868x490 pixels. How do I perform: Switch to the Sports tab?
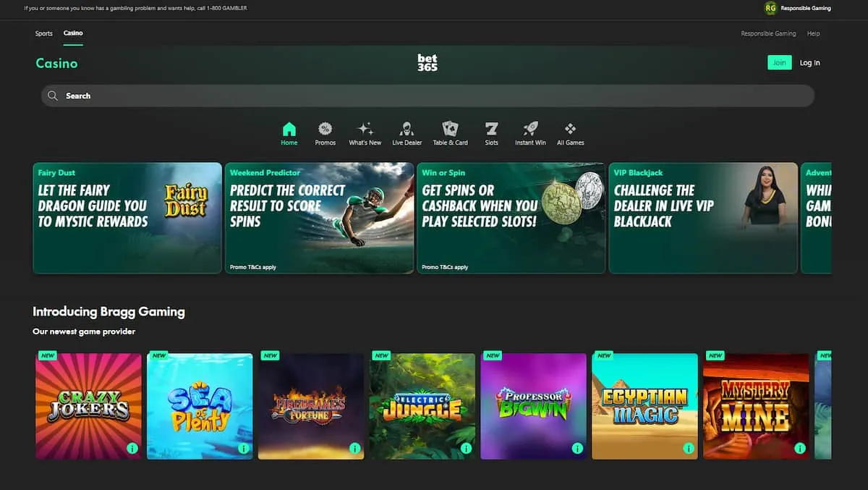point(44,33)
